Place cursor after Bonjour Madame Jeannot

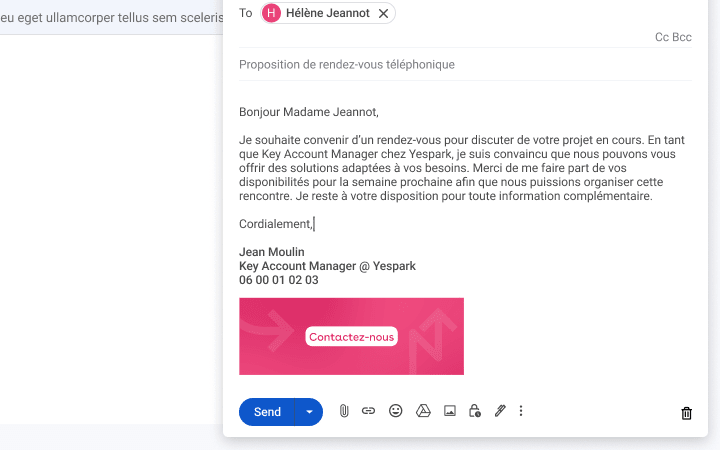pos(379,112)
